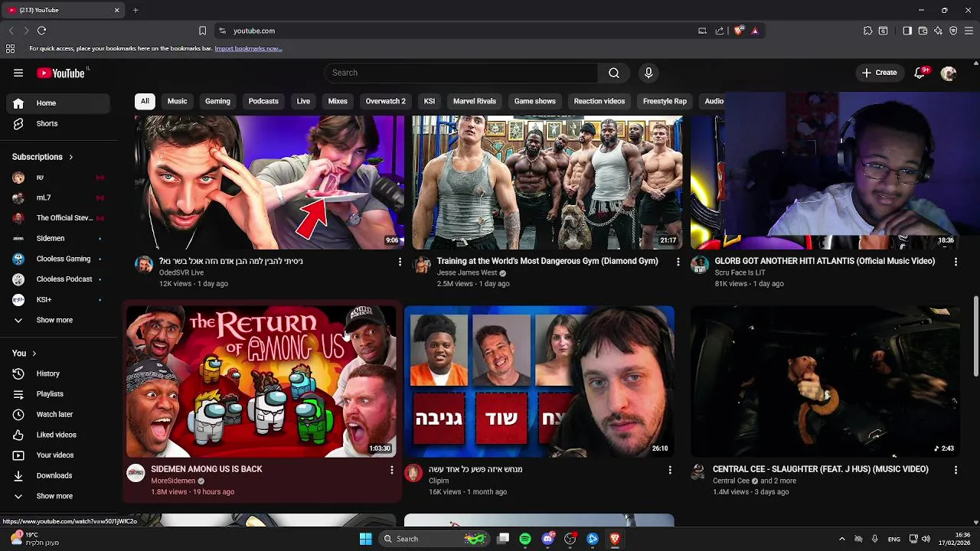Expand Show more under You
This screenshot has width=980, height=551.
(58, 496)
